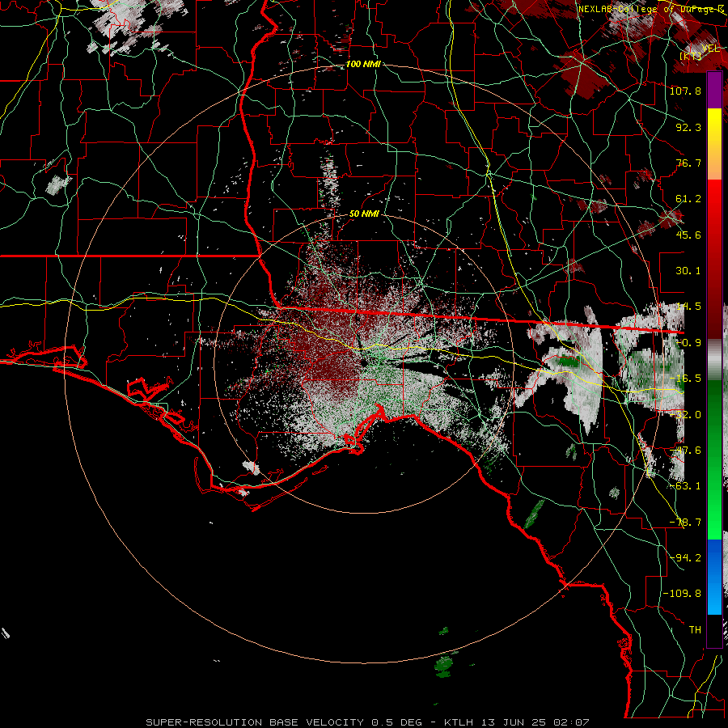Select the -0.9 scale value

click(688, 343)
